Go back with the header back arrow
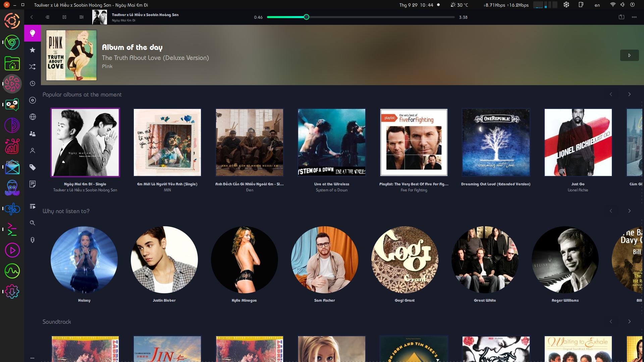The width and height of the screenshot is (644, 362). (32, 17)
